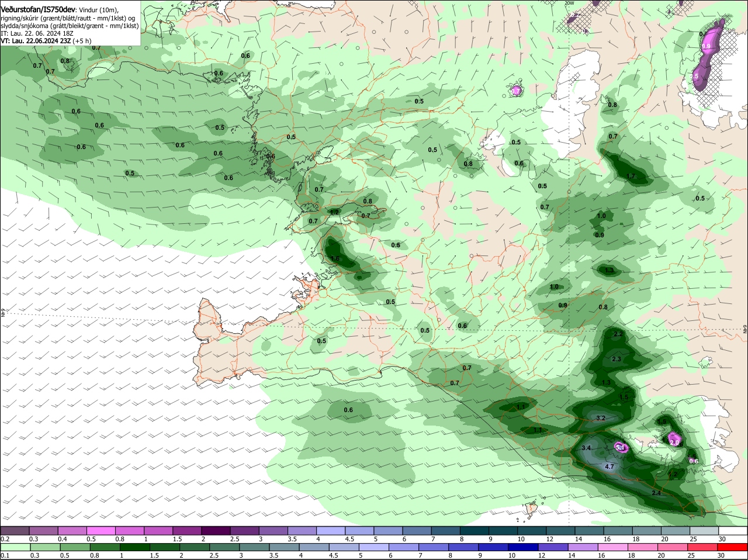Viewport: 748px width, 560px height.
Task: Click the 2.4 precipitation value on map
Action: tap(656, 493)
